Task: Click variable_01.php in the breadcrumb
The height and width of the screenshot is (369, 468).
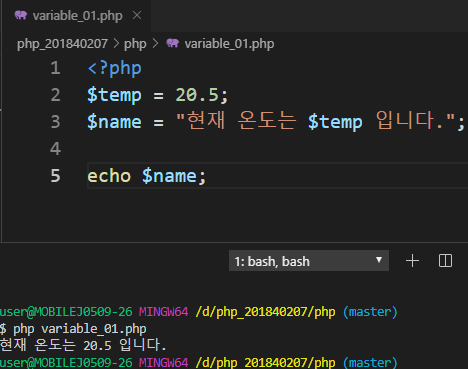Action: pos(229,44)
